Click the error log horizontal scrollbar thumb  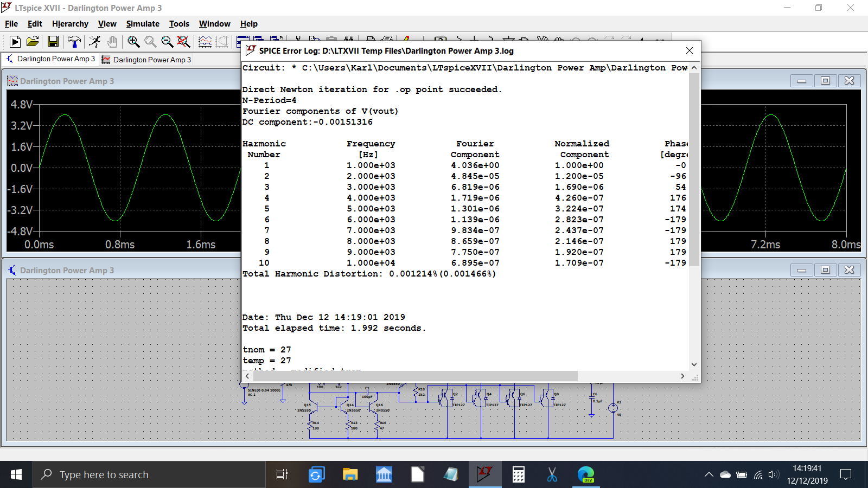pyautogui.click(x=415, y=376)
